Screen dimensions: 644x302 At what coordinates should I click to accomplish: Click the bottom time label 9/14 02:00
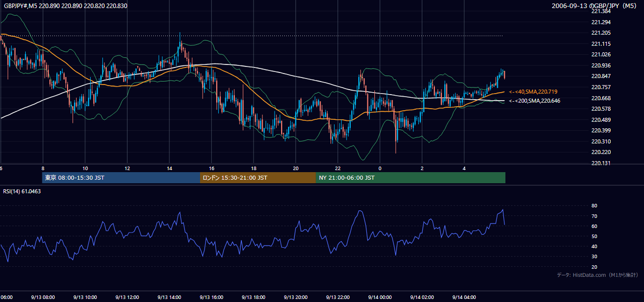(x=422, y=297)
